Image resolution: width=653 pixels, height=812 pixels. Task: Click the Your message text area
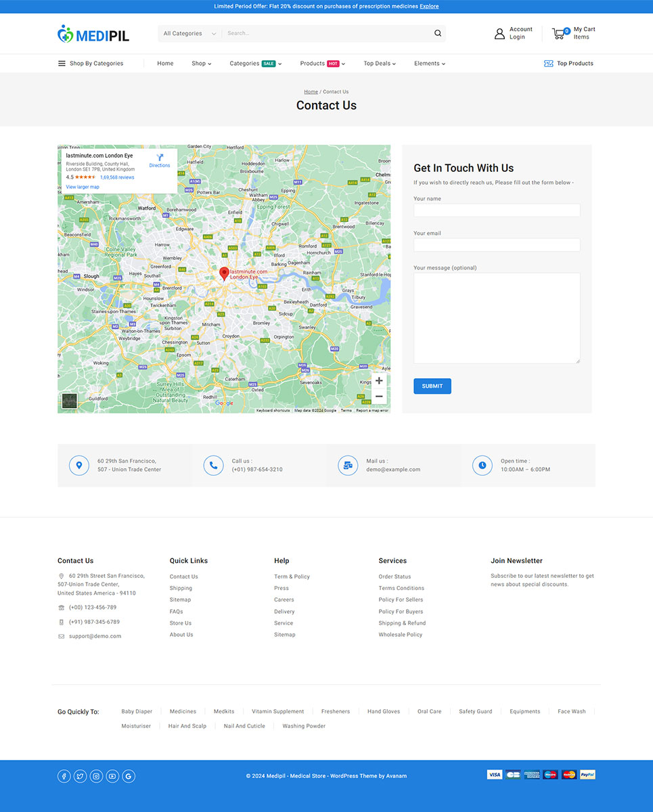(497, 318)
